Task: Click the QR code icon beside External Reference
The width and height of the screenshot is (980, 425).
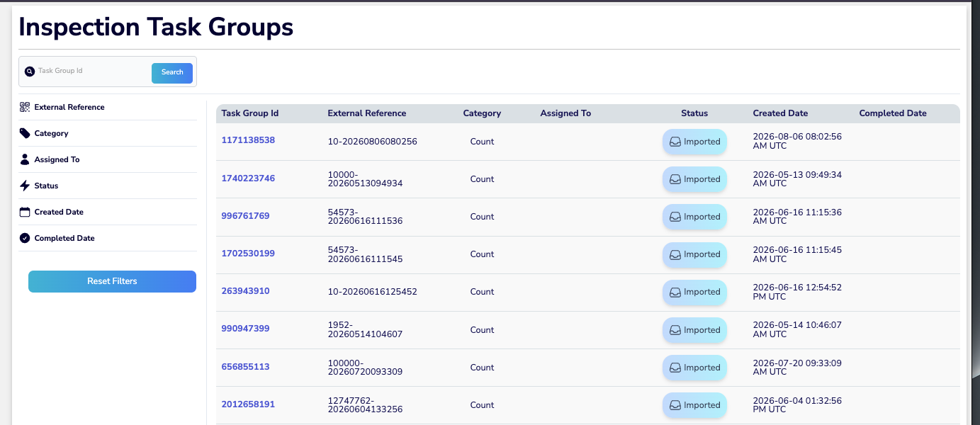Action: [x=25, y=107]
